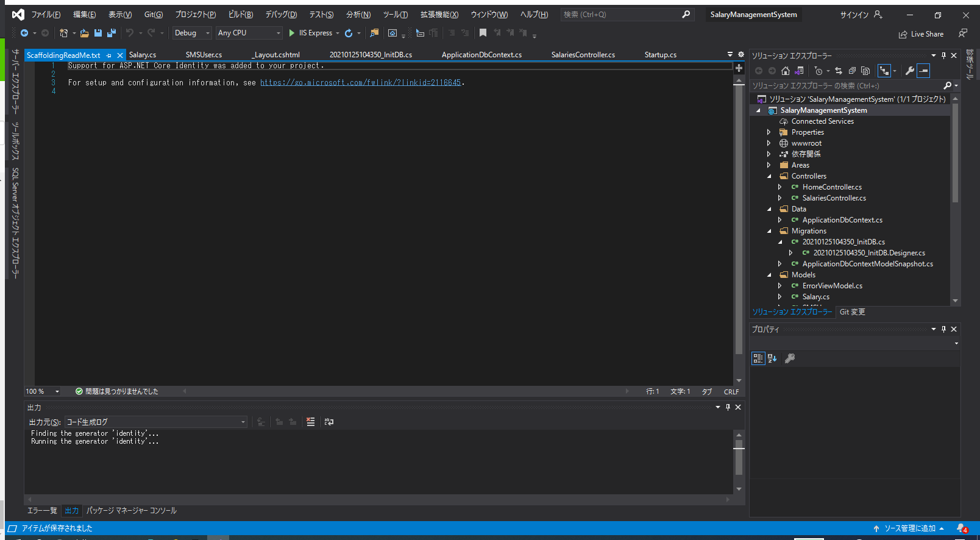
Task: Click the Clear All icon in Output panel
Action: [x=311, y=422]
